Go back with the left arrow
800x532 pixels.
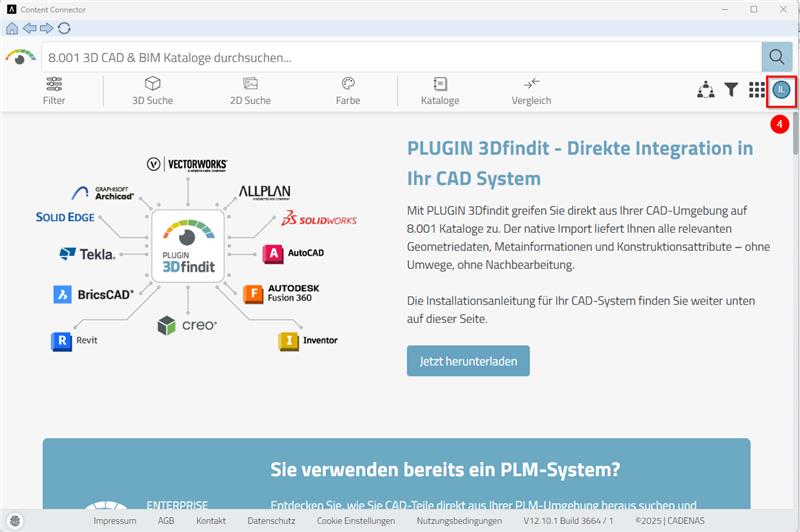click(x=29, y=28)
